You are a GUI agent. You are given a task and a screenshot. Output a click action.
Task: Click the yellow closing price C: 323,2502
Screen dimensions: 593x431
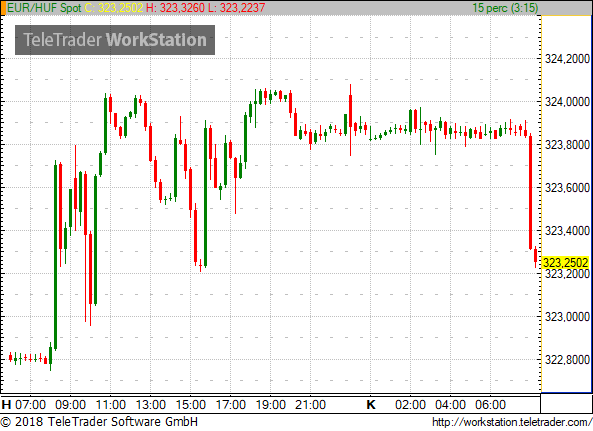114,8
